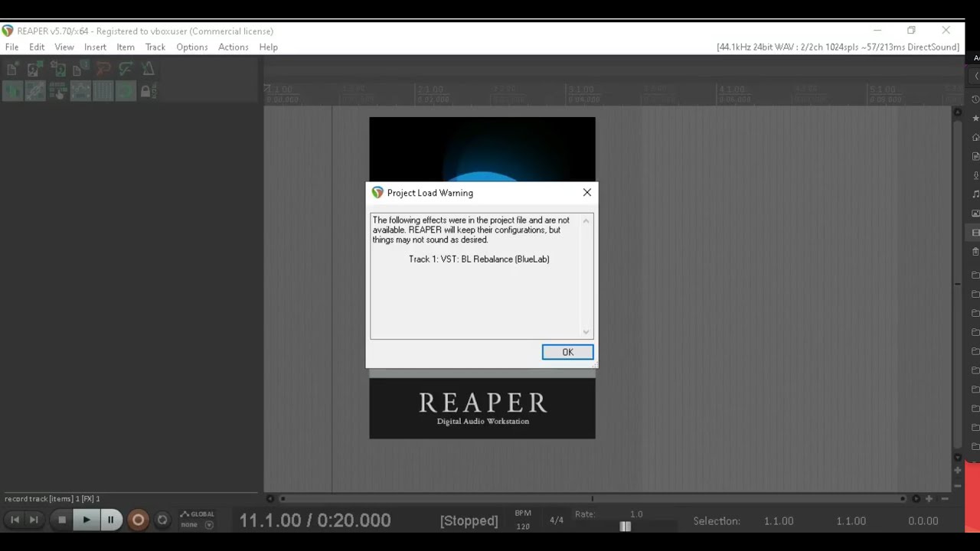Go to project start in transport
The image size is (980, 551).
click(15, 520)
